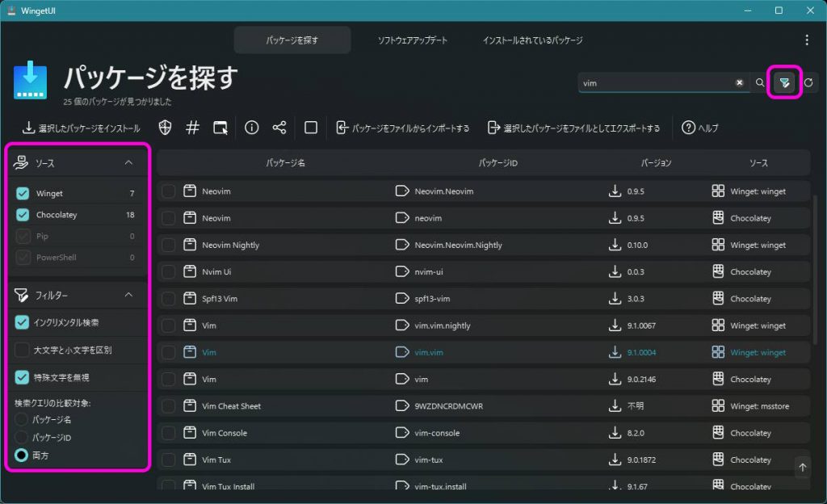Open the three-dot more menu
Image resolution: width=827 pixels, height=504 pixels.
pos(807,40)
